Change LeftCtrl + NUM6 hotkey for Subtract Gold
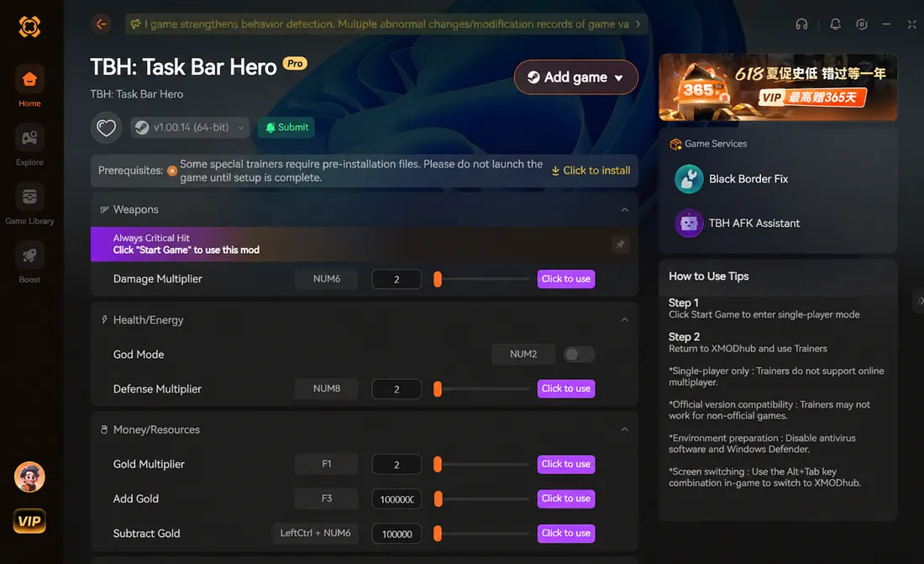Viewport: 924px width, 564px height. coord(315,534)
